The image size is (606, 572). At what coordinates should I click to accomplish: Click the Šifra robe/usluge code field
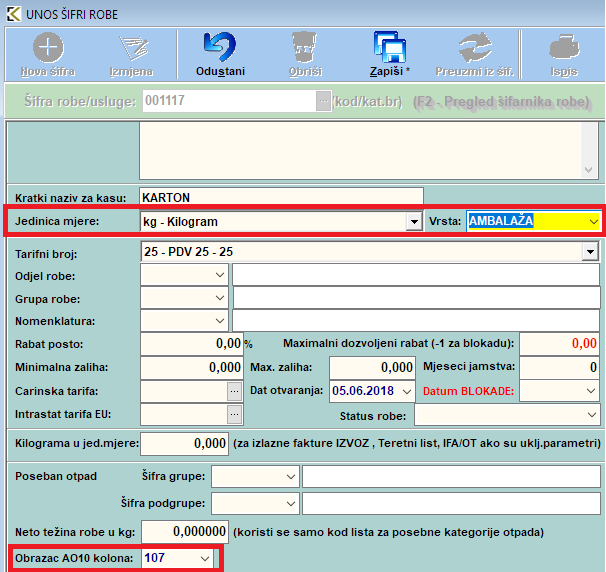(230, 101)
